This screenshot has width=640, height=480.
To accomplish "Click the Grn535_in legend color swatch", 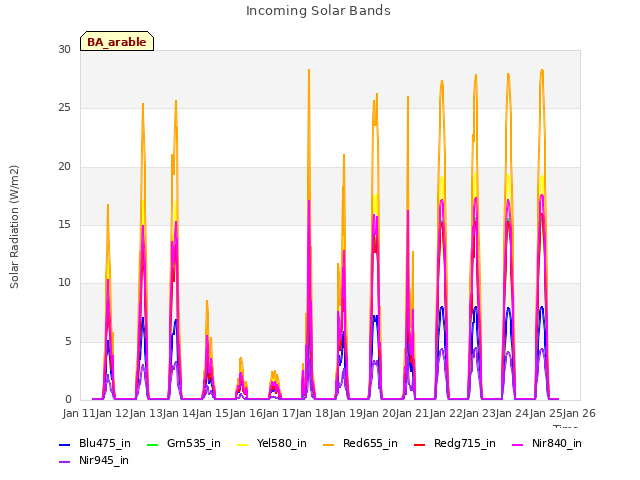I will click(152, 444).
